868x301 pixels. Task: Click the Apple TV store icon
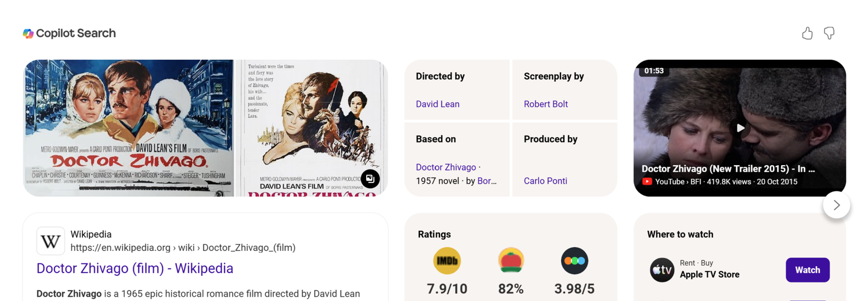click(x=662, y=269)
